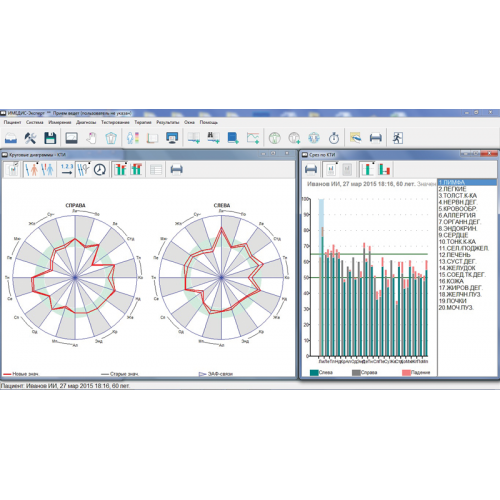This screenshot has height=500, width=500.
Task: Click the printer icon in the Срез по КТИ window
Action: tap(311, 169)
